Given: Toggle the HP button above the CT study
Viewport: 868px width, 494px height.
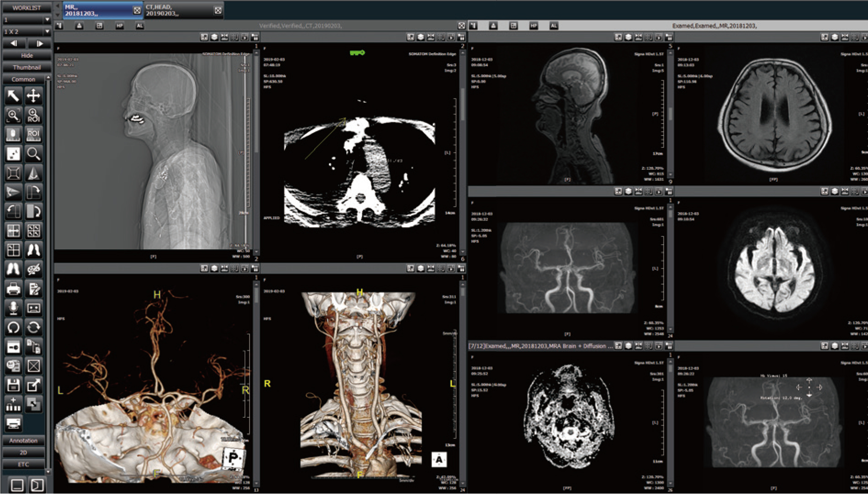Looking at the screenshot, I should click(x=119, y=26).
